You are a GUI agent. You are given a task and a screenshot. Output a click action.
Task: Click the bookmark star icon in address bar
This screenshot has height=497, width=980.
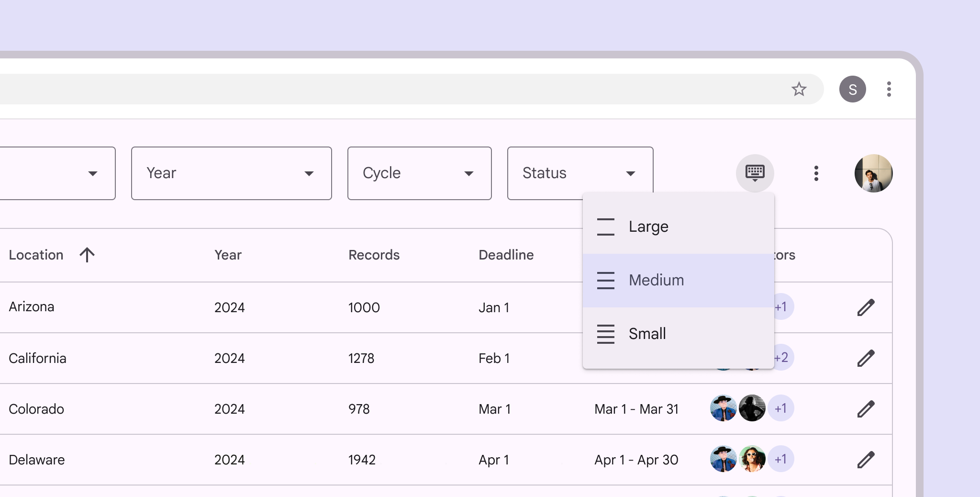pos(799,89)
